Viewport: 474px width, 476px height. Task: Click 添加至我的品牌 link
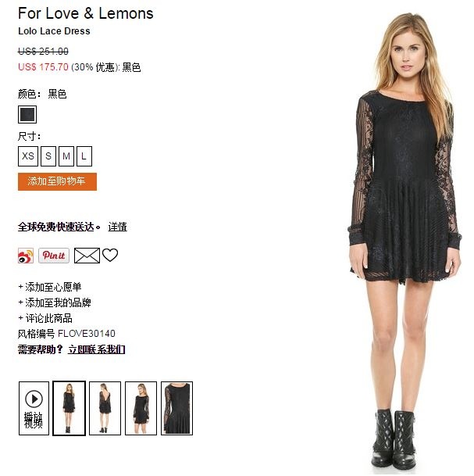point(55,302)
